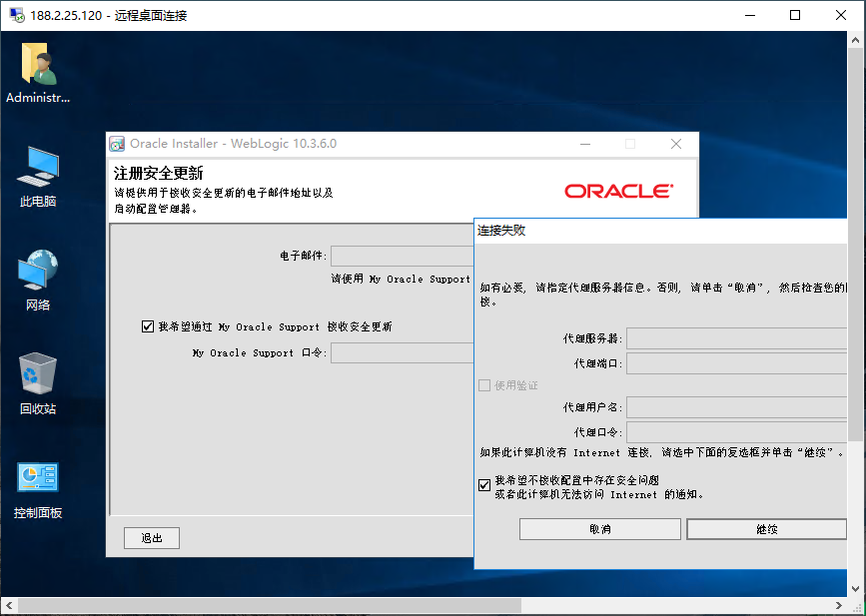Click the horizontal scrollbar left arrow
Image resolution: width=866 pixels, height=616 pixels.
tap(9, 605)
